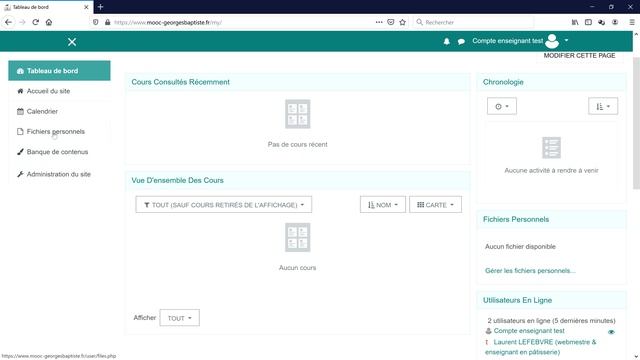Viewport: 640px width, 360px height.
Task: Click the home icon beside Accueil du site
Action: pyautogui.click(x=20, y=91)
